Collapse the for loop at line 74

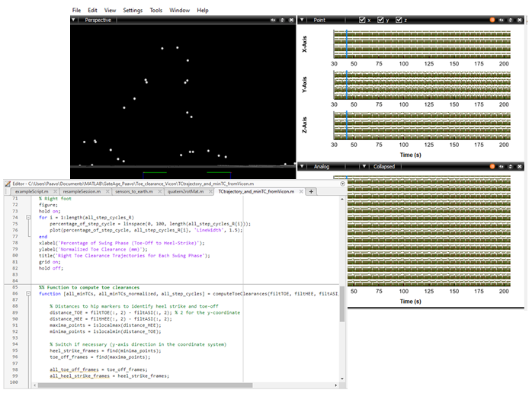point(28,217)
